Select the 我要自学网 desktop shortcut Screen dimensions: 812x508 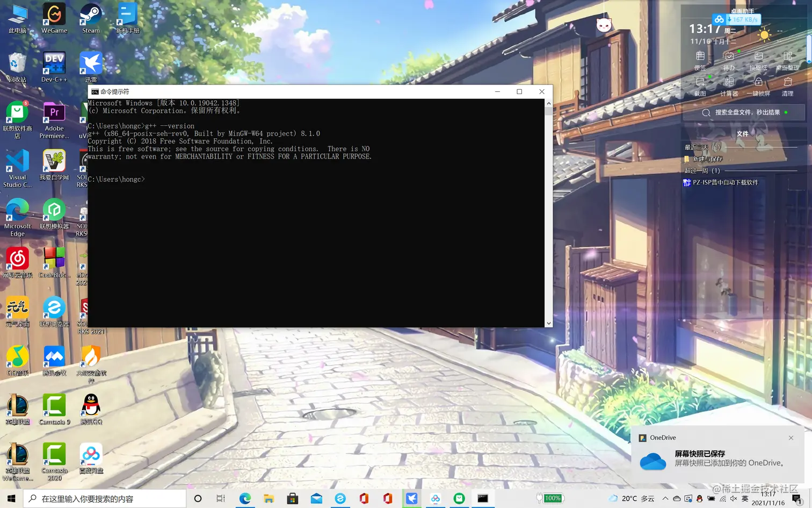(54, 166)
